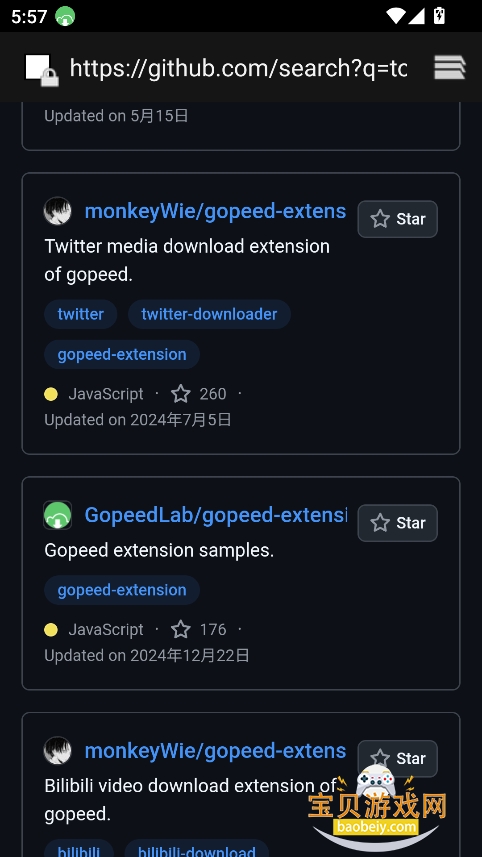Open GopeedLab/gopeed-extensi repository link

[x=216, y=515]
